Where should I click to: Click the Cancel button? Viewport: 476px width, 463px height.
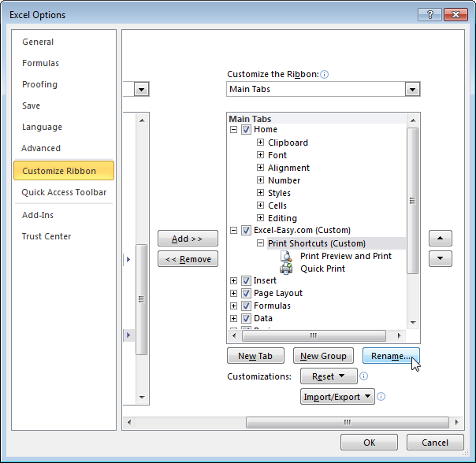tap(435, 443)
